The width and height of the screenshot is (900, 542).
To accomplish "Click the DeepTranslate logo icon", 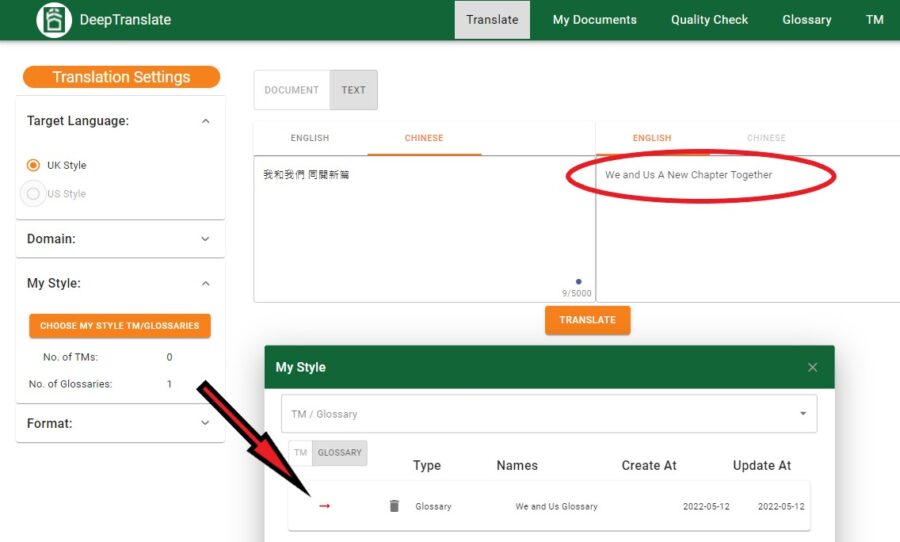I will click(x=54, y=20).
